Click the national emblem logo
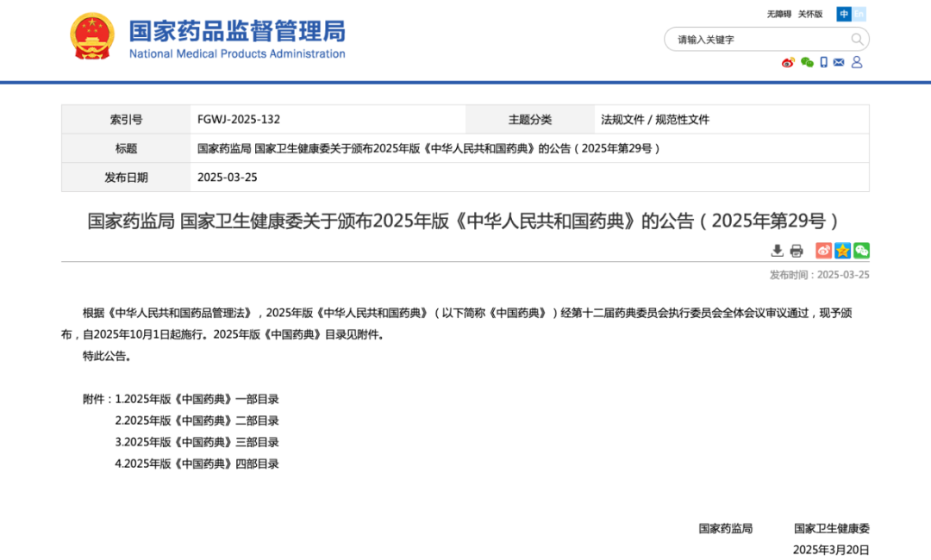931x560 pixels. pos(92,37)
